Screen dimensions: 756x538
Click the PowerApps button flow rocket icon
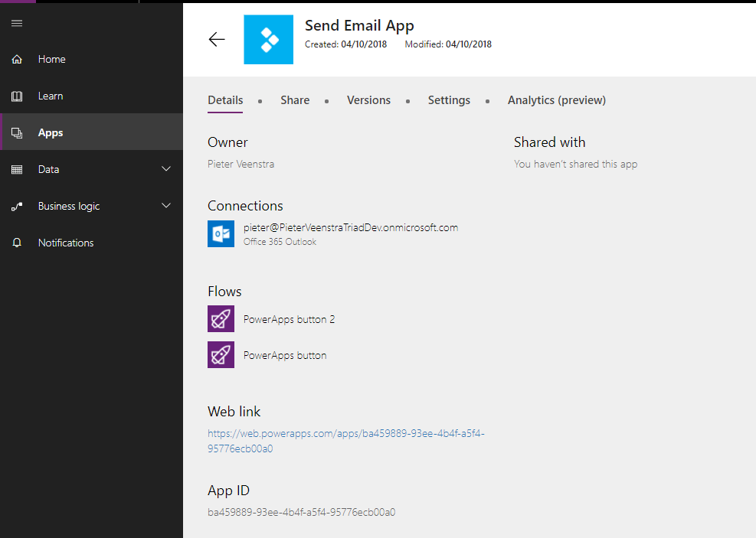[x=221, y=354]
